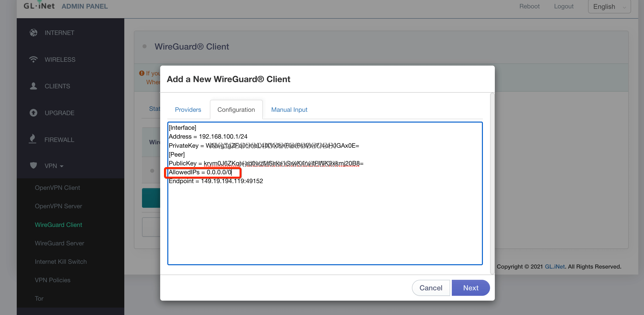Select the Configuration tab
The image size is (644, 315).
[236, 109]
